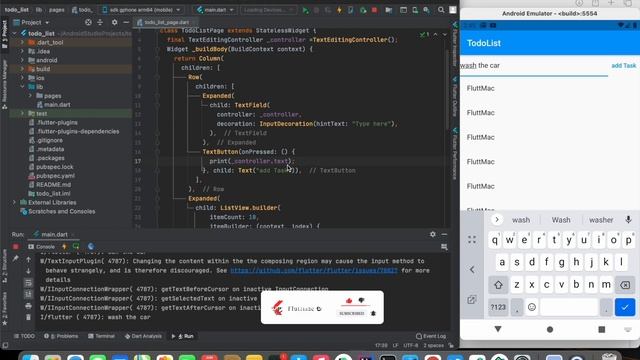Tap Android home circle navigation button

[550, 329]
